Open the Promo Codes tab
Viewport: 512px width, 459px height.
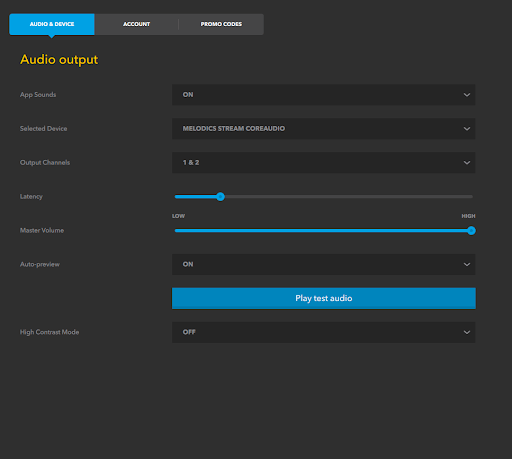221,24
